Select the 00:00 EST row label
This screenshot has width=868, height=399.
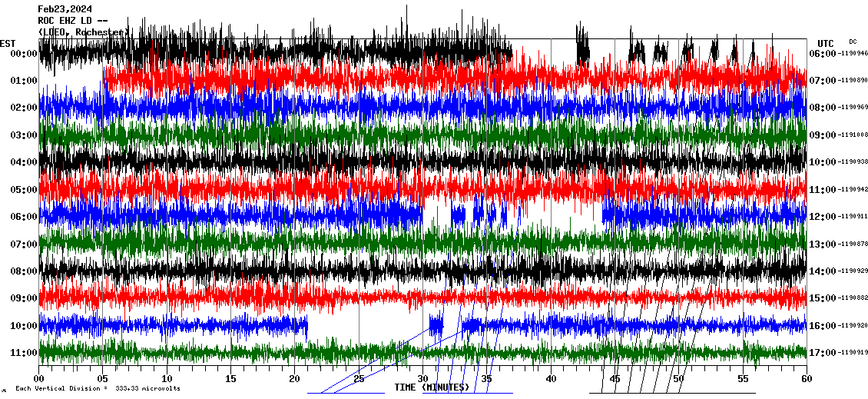click(23, 54)
